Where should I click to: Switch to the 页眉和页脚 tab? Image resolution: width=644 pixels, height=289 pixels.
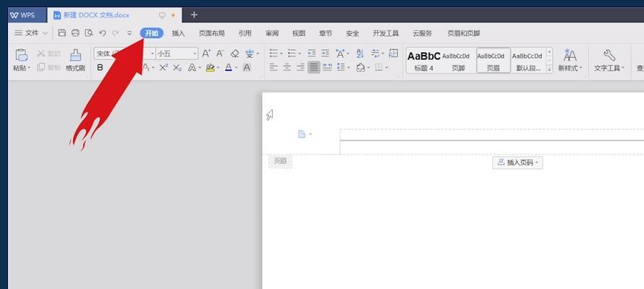coord(464,34)
